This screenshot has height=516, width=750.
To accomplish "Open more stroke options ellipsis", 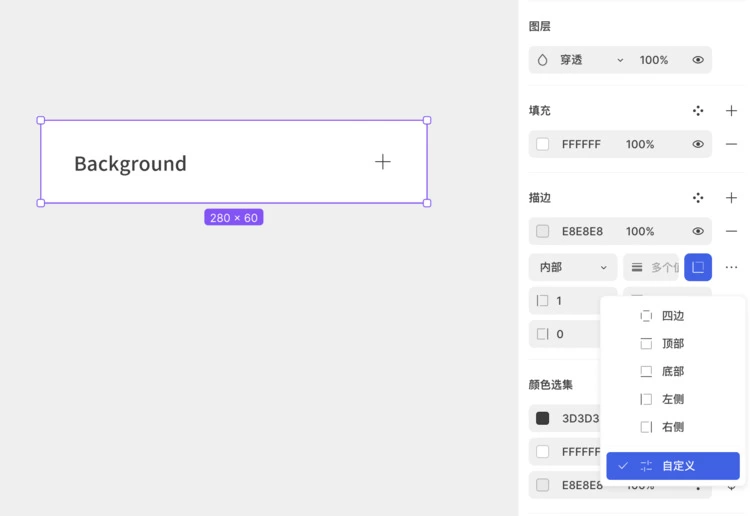I will pos(731,267).
